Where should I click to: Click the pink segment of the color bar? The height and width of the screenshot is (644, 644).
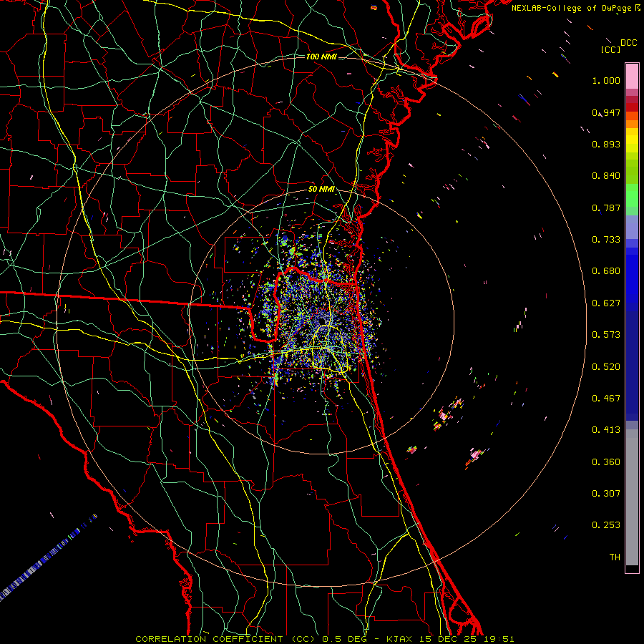tap(632, 77)
